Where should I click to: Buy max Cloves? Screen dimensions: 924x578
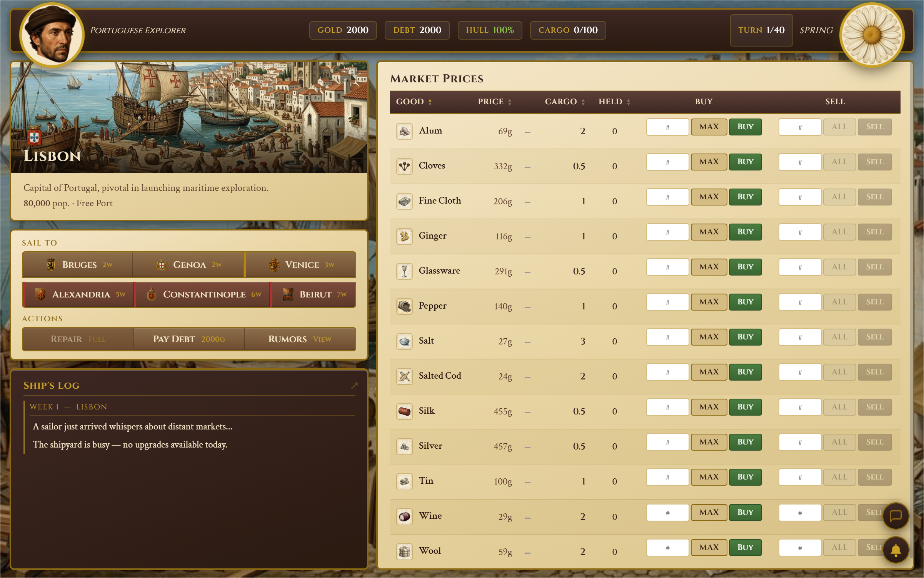click(709, 162)
